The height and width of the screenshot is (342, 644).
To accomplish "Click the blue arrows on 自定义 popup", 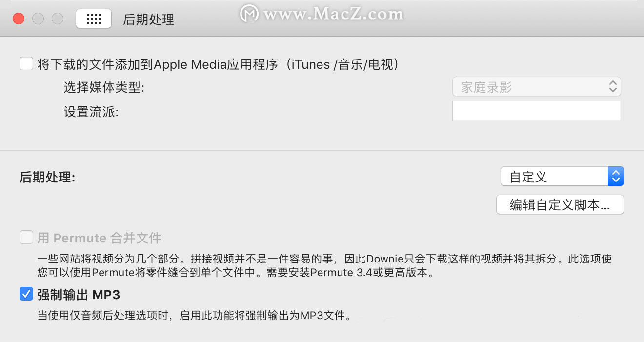I will click(x=616, y=177).
